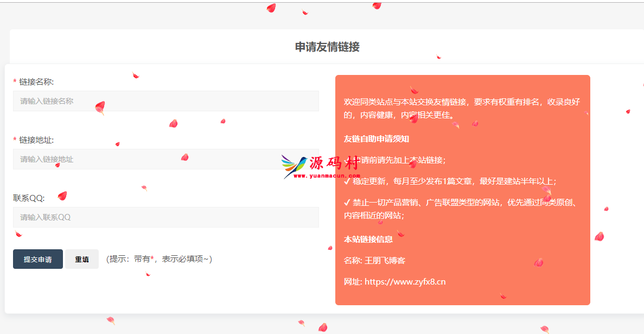The height and width of the screenshot is (334, 644).
Task: Click the 名称: 王朋飞博客 text
Action: (x=374, y=261)
